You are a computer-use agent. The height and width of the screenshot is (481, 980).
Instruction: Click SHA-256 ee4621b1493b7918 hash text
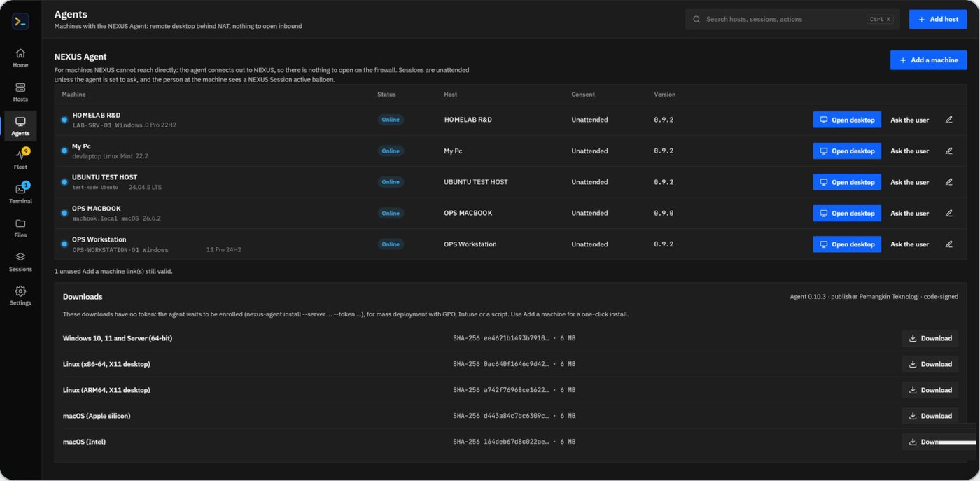tap(500, 338)
